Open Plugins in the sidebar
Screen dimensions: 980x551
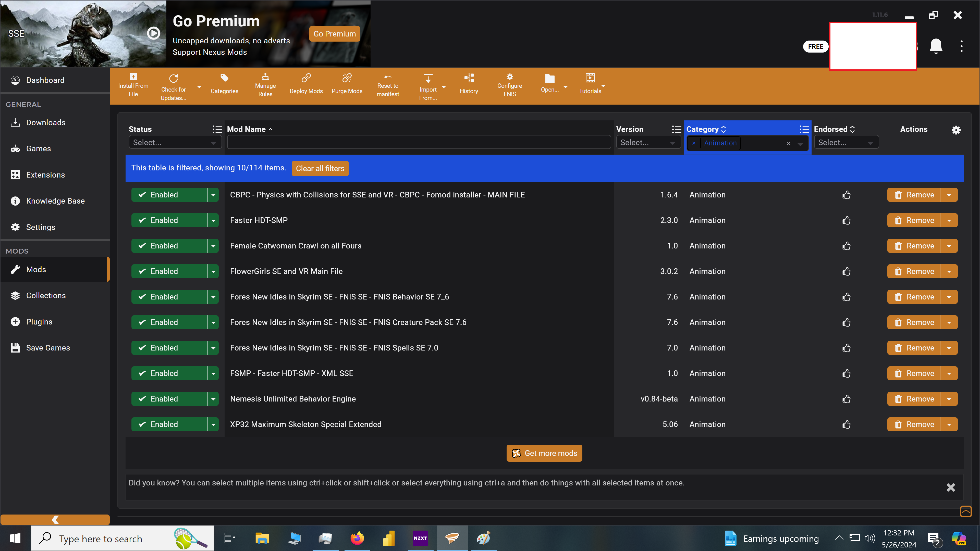[x=39, y=322]
